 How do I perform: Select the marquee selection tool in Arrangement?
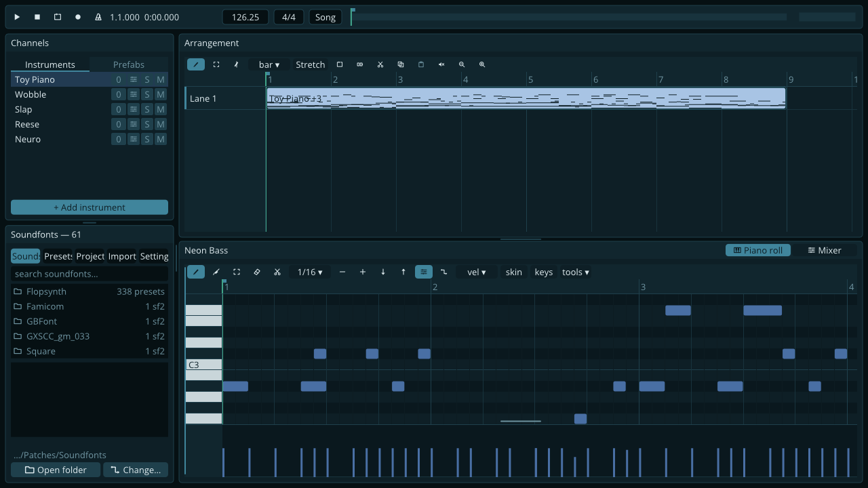pyautogui.click(x=216, y=64)
